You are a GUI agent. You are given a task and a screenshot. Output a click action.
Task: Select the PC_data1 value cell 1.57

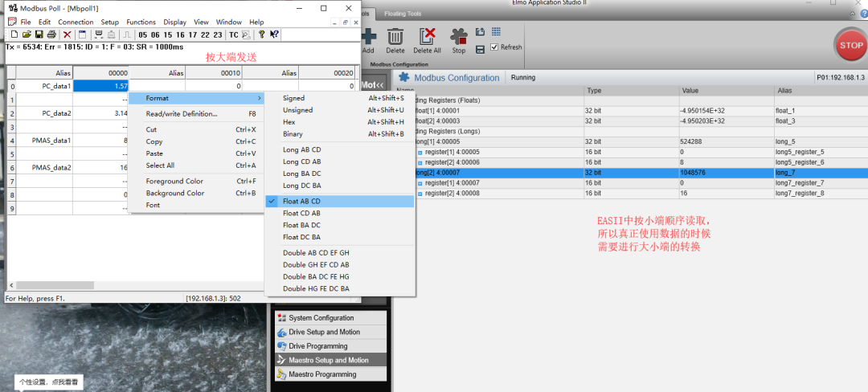point(100,86)
